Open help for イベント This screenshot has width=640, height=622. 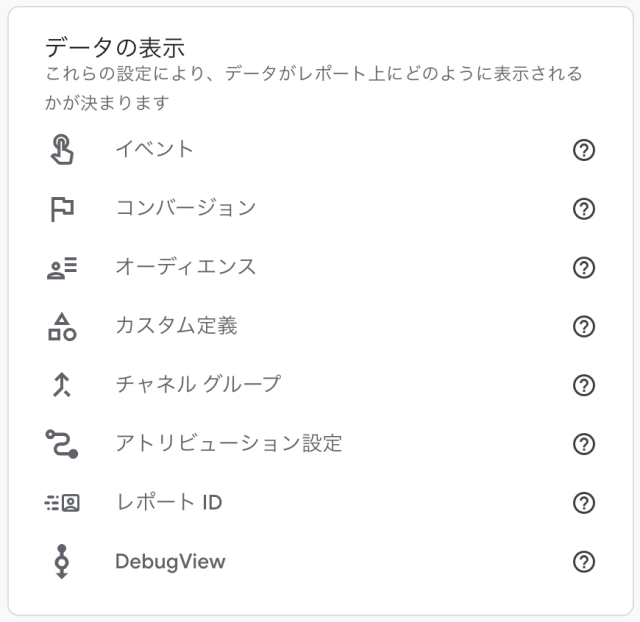[584, 150]
